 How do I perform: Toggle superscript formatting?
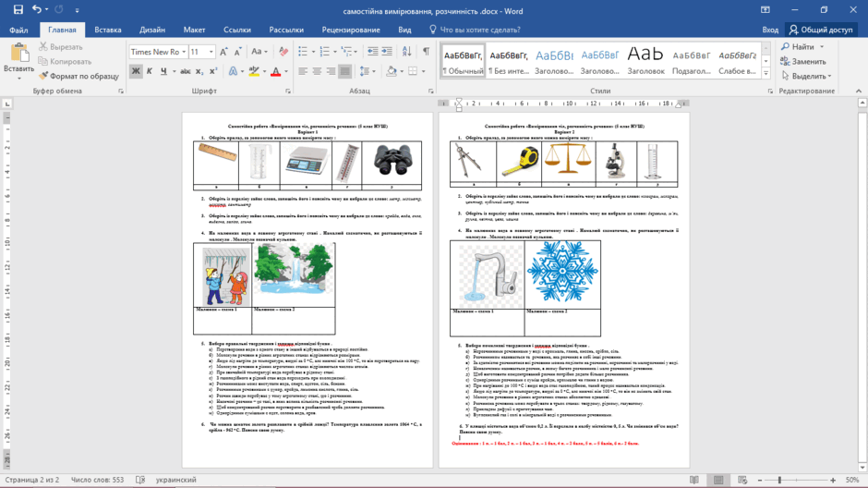213,71
